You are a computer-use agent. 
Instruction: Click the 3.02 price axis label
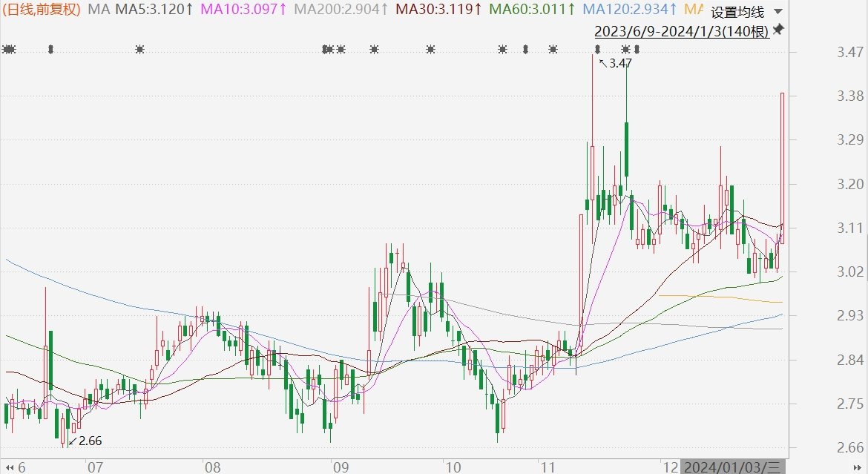pyautogui.click(x=849, y=271)
